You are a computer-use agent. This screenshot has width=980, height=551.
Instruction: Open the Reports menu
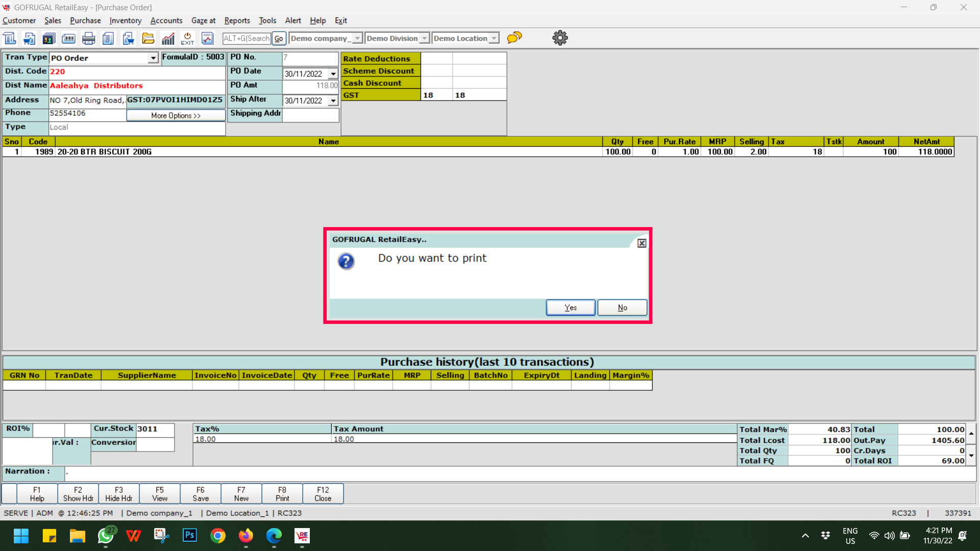point(237,20)
